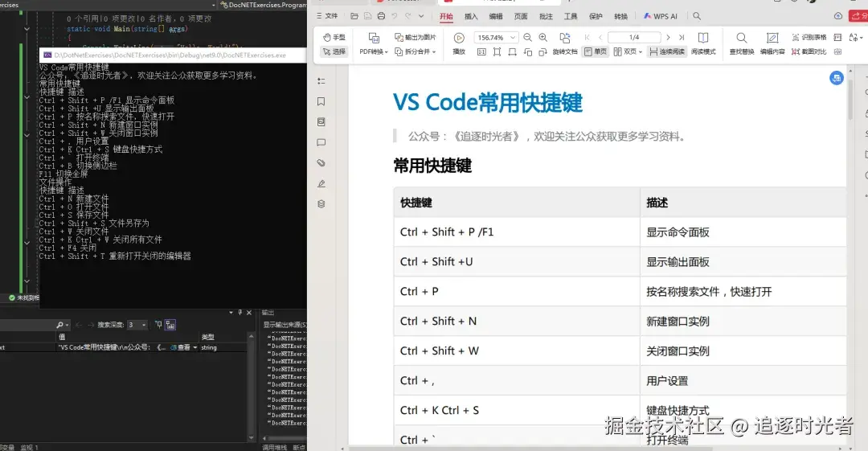Image resolution: width=868 pixels, height=451 pixels.
Task: Open the 文件 menu in WPS
Action: pyautogui.click(x=327, y=16)
